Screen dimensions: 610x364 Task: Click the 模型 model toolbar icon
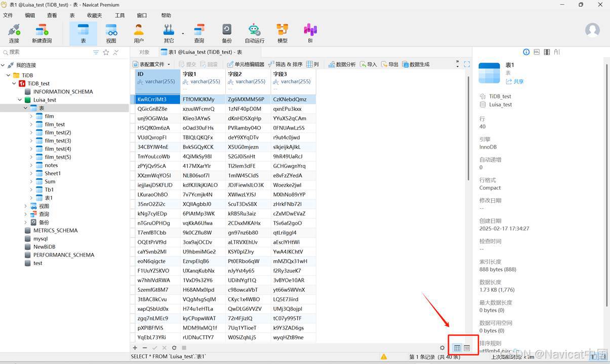tap(282, 33)
